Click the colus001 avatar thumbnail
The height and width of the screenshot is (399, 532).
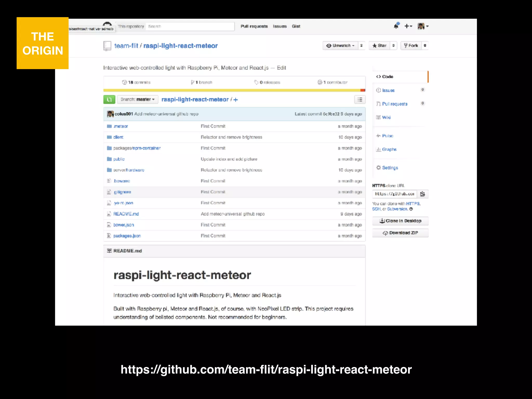(110, 114)
